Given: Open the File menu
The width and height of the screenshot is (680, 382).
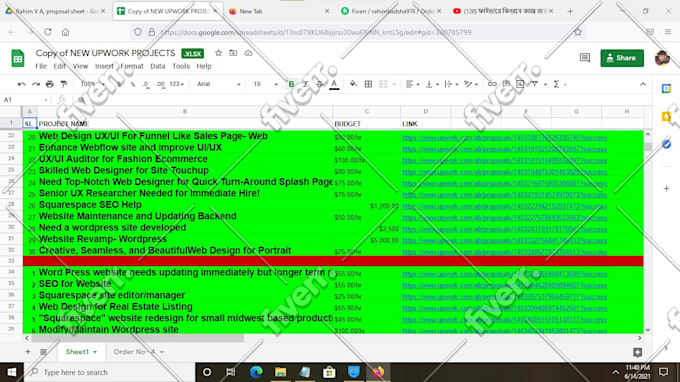Looking at the screenshot, I should 41,66.
